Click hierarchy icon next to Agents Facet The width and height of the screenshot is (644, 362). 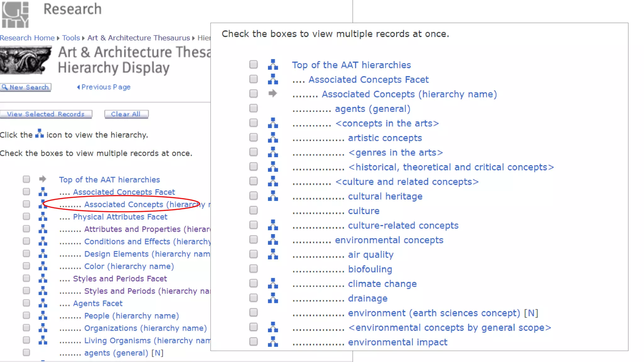[x=43, y=303]
